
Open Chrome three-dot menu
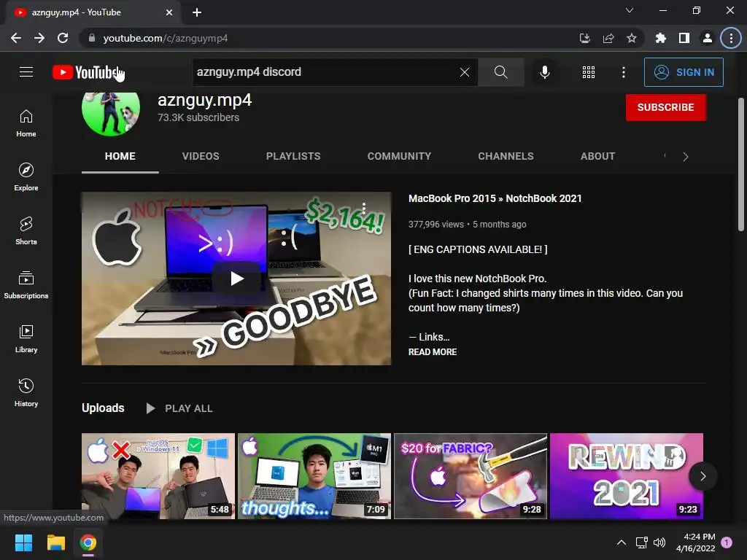coord(731,38)
